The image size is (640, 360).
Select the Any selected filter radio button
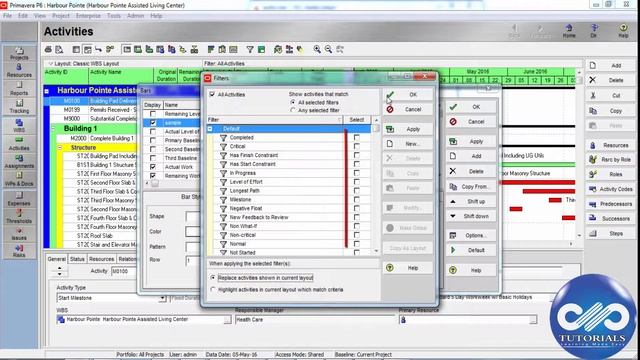pyautogui.click(x=293, y=110)
